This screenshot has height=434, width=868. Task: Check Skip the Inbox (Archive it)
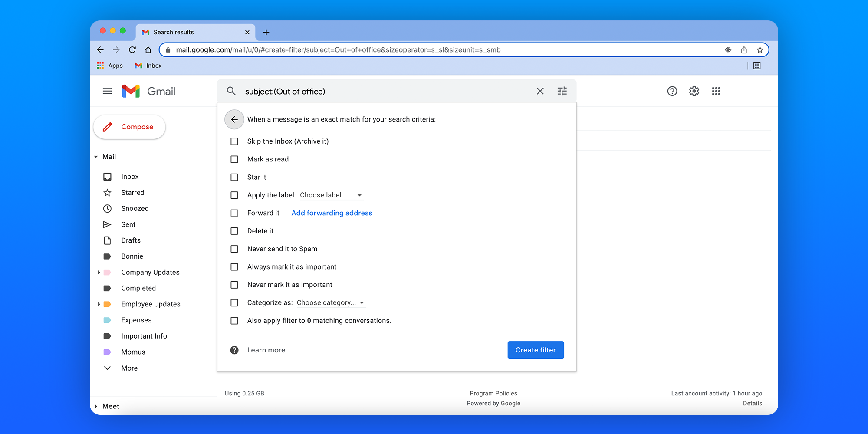coord(234,141)
